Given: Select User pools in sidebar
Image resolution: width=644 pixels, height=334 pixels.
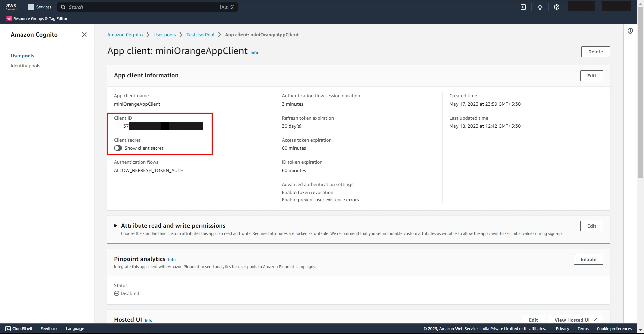Looking at the screenshot, I should point(22,56).
